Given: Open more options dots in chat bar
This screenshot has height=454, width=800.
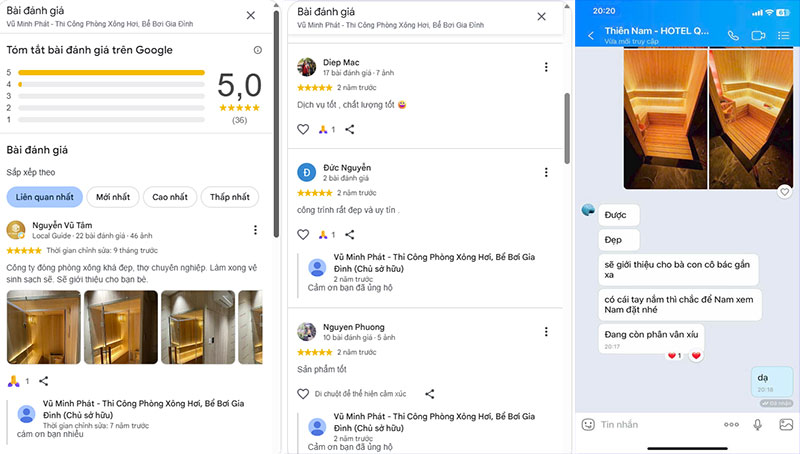Looking at the screenshot, I should 731,424.
